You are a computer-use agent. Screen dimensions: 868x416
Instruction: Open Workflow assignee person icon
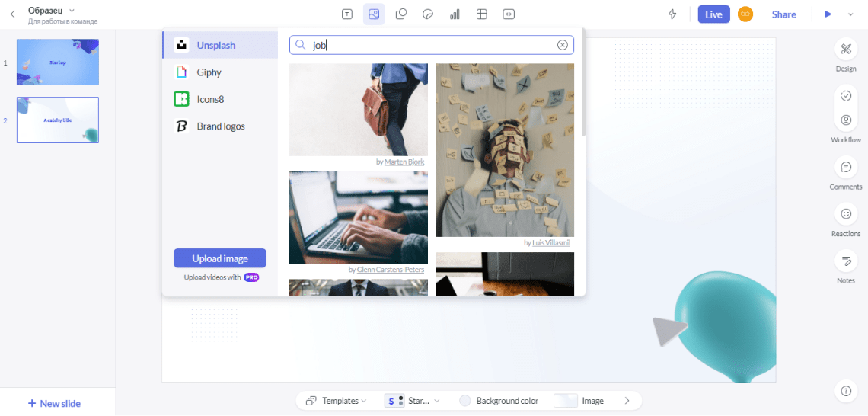845,120
